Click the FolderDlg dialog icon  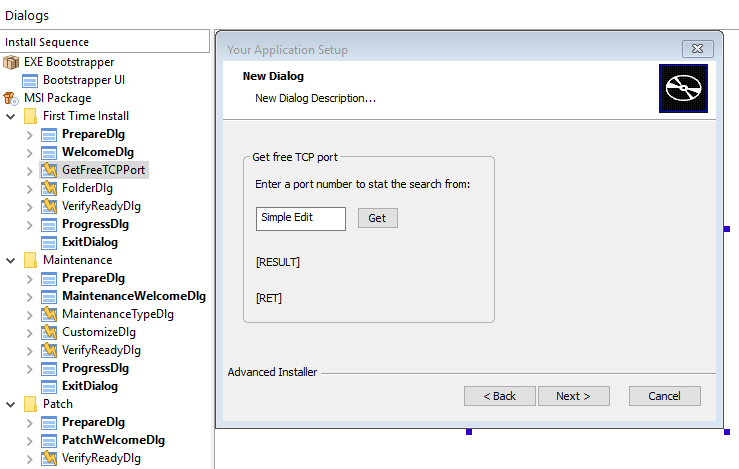coord(49,188)
